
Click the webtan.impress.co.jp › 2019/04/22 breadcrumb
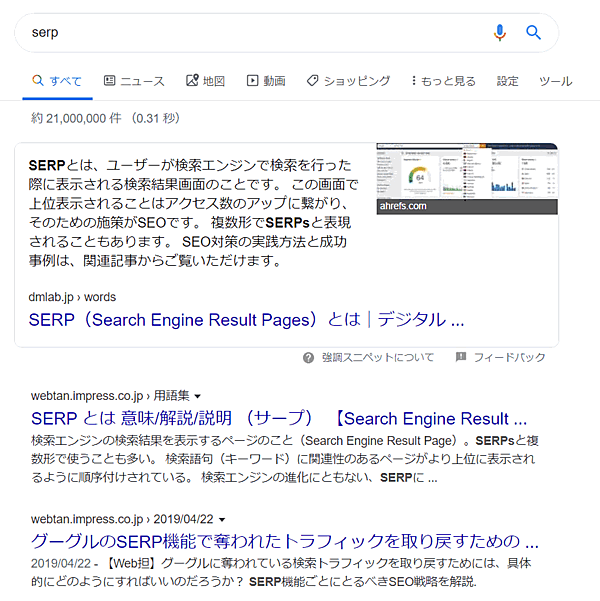pos(122,519)
